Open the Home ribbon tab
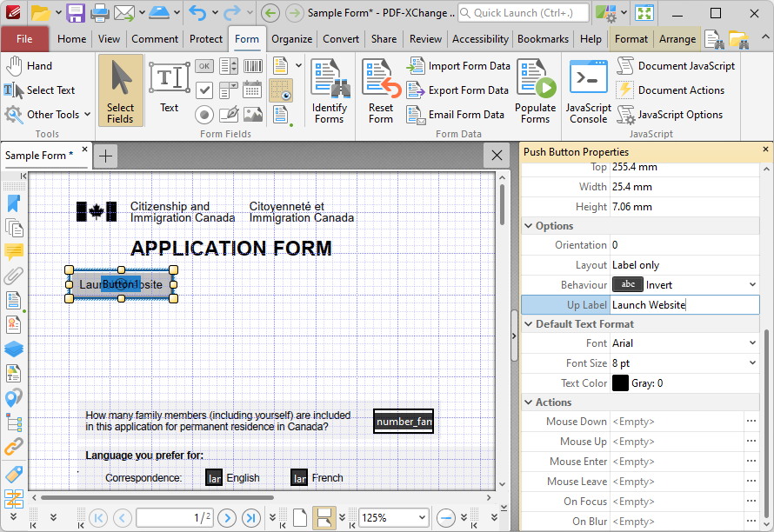This screenshot has width=774, height=532. pos(71,39)
